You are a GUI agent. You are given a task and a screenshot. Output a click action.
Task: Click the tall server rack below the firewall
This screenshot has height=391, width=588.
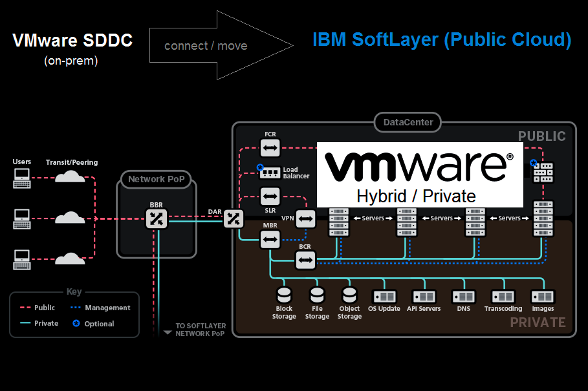543,218
